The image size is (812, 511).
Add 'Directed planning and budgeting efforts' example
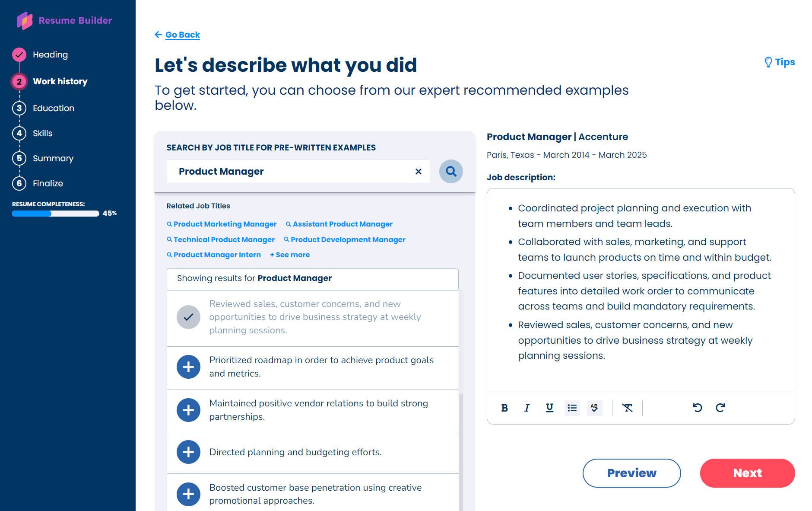(x=188, y=452)
